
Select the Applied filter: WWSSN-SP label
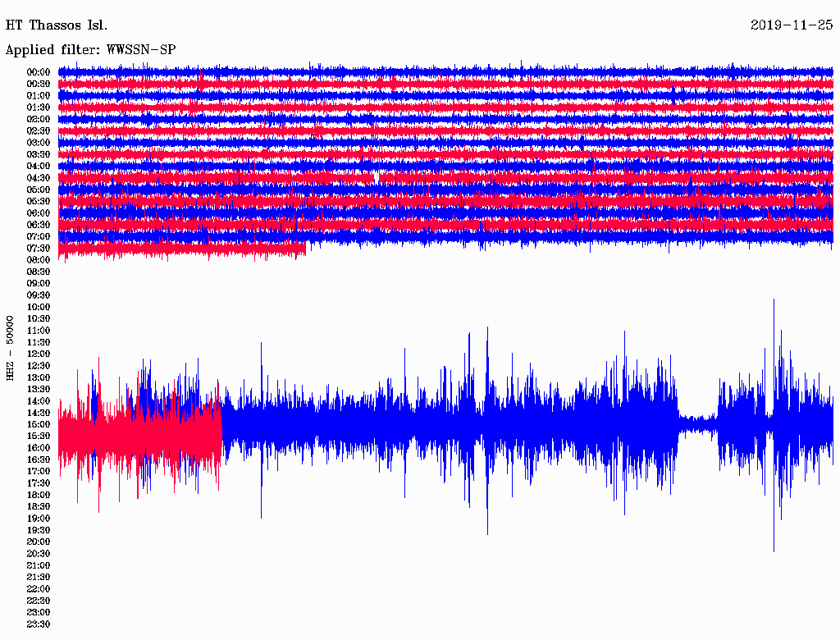click(90, 50)
